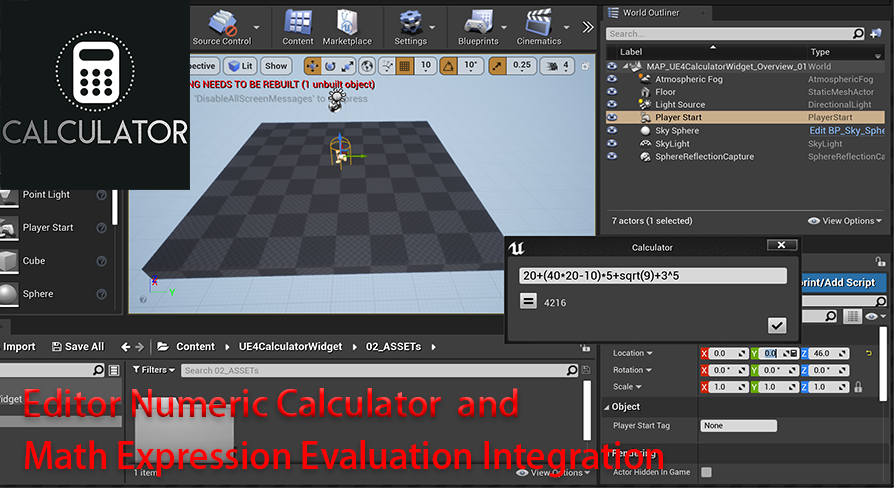Toggle visibility of Player Start actor
This screenshot has width=894, height=488.
click(x=612, y=117)
